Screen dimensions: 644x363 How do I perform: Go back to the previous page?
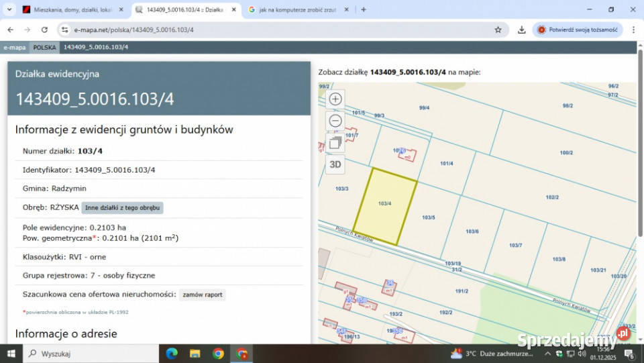pyautogui.click(x=11, y=30)
